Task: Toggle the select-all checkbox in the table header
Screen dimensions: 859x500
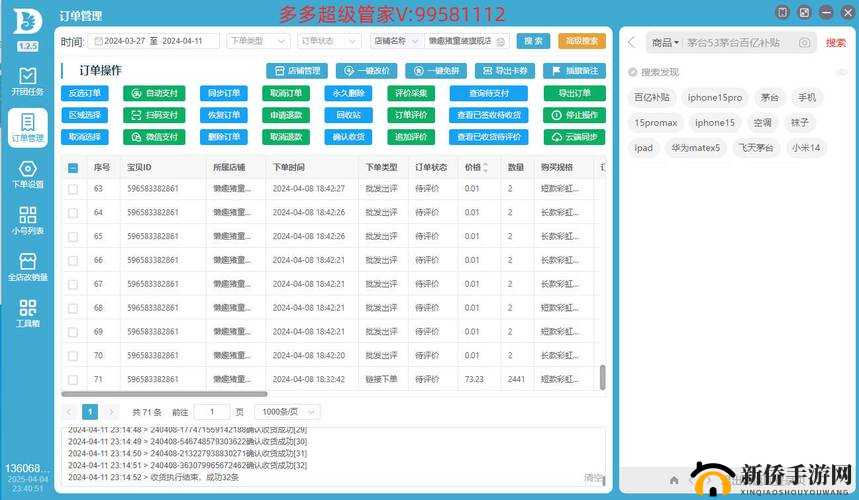Action: tap(73, 168)
